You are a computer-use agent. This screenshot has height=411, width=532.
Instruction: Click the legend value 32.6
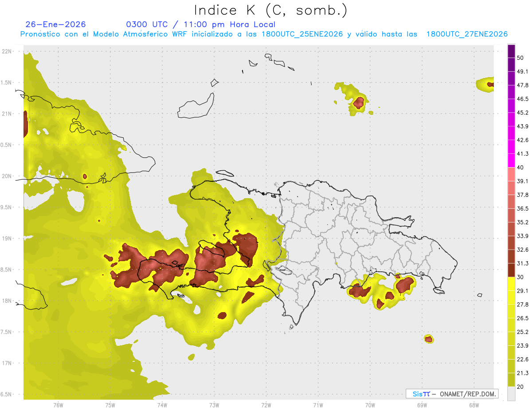523,250
